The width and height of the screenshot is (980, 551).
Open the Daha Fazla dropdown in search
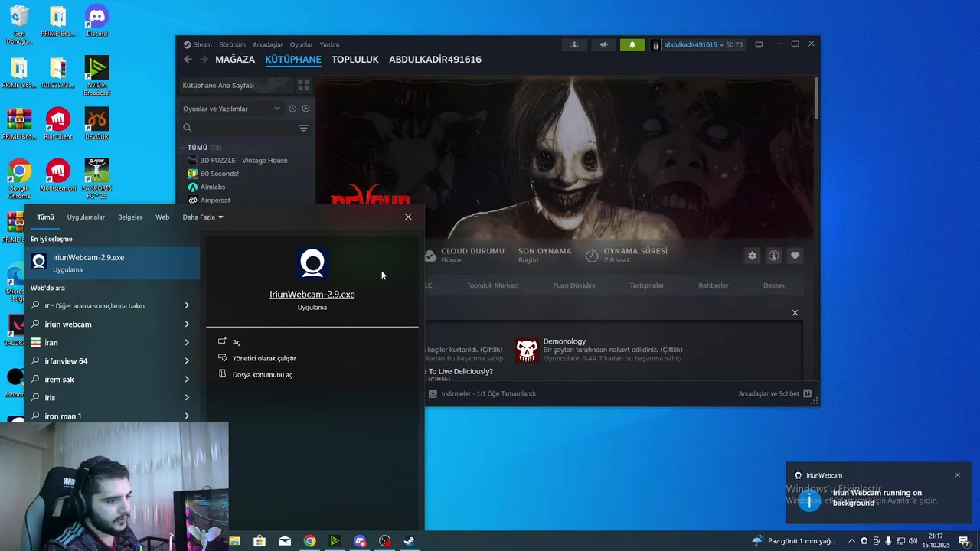click(203, 217)
